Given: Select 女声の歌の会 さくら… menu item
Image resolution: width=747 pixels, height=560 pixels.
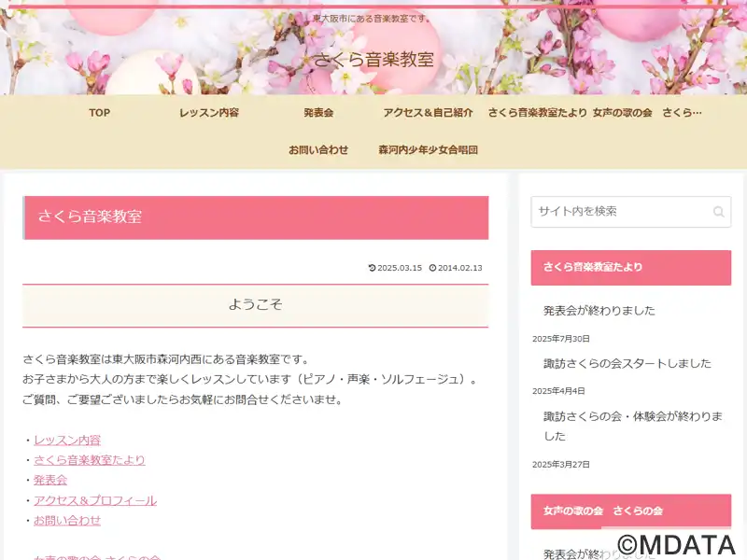Looking at the screenshot, I should coord(647,113).
